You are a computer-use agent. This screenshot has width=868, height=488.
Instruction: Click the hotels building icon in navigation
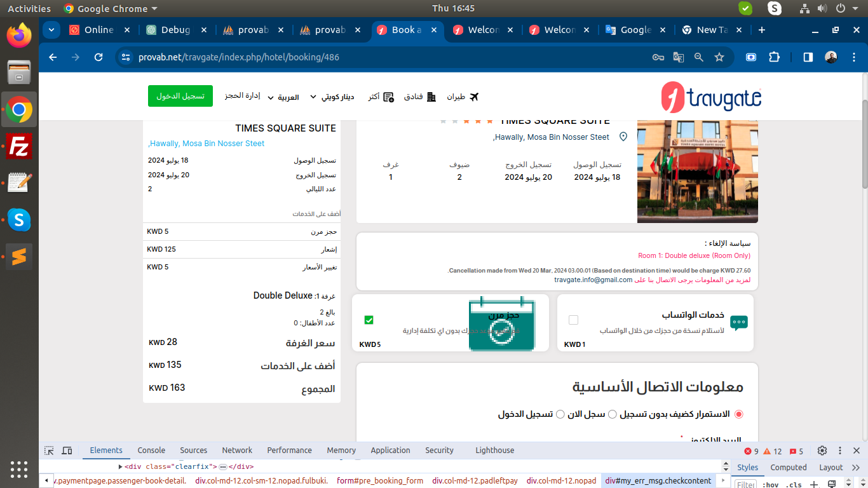click(431, 97)
